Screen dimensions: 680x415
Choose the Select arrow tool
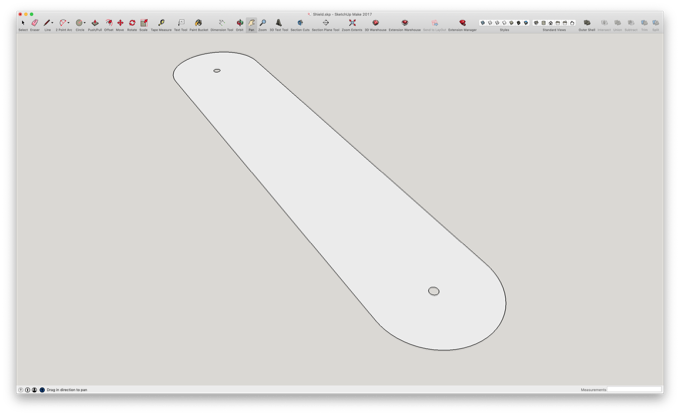pos(23,23)
